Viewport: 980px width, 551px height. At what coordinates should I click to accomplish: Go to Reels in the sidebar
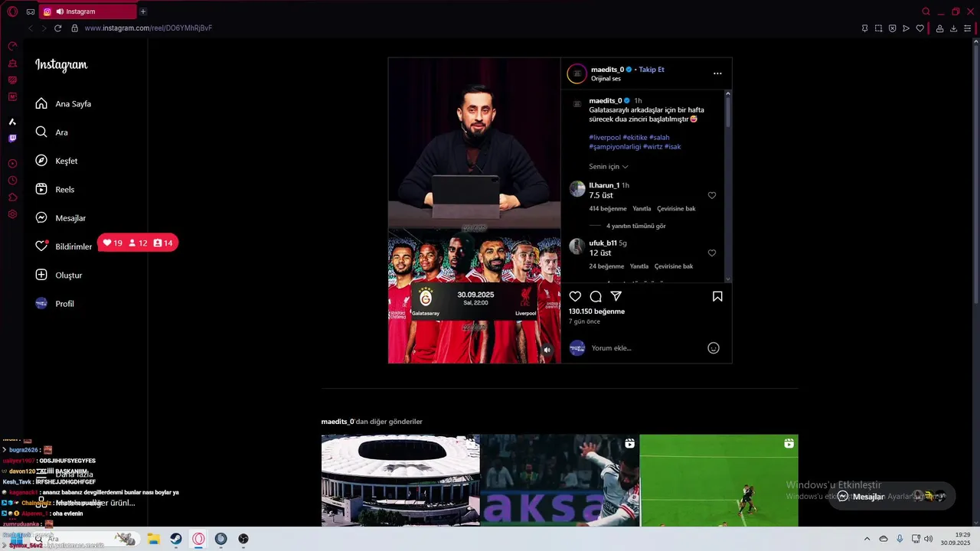point(55,189)
